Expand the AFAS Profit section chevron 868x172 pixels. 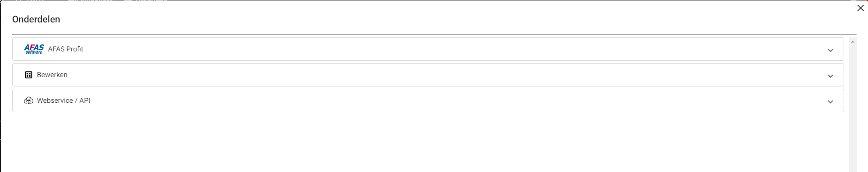(831, 50)
